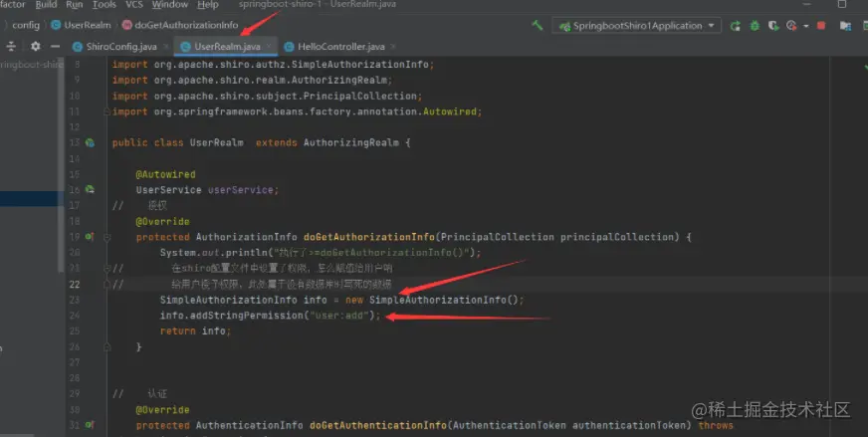
Task: Open project panel settings gear
Action: tap(36, 47)
